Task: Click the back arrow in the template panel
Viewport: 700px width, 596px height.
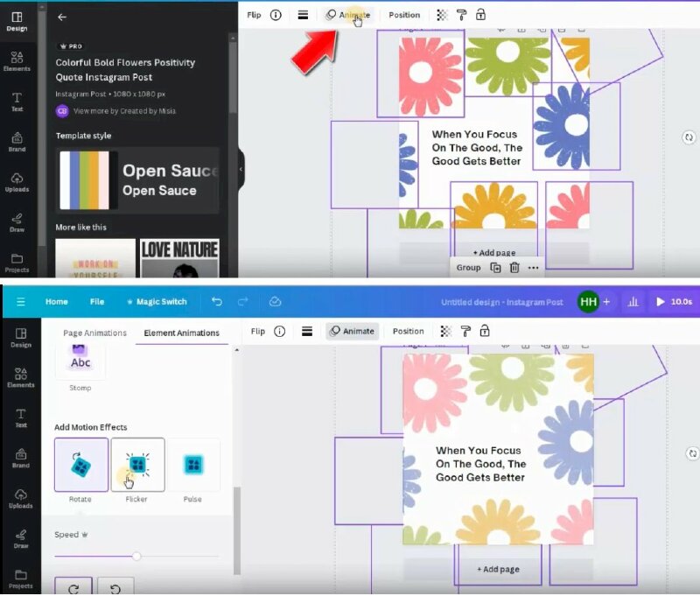Action: 62,17
